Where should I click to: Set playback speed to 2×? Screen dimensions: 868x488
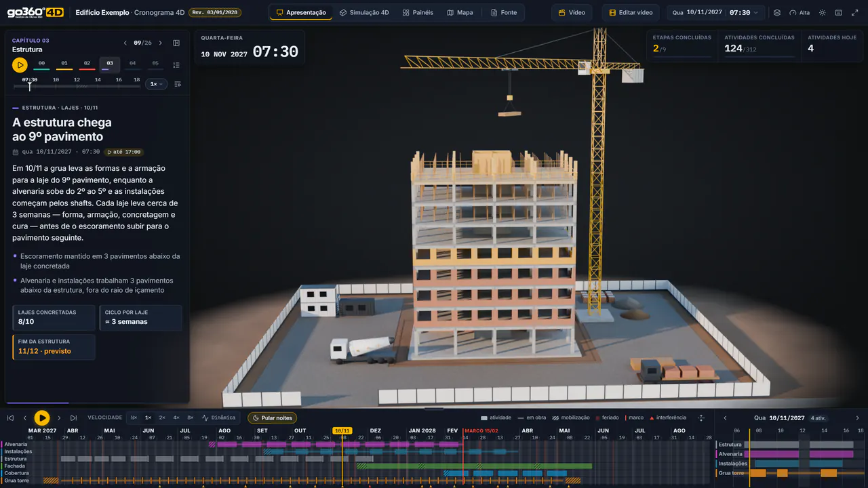coord(162,418)
